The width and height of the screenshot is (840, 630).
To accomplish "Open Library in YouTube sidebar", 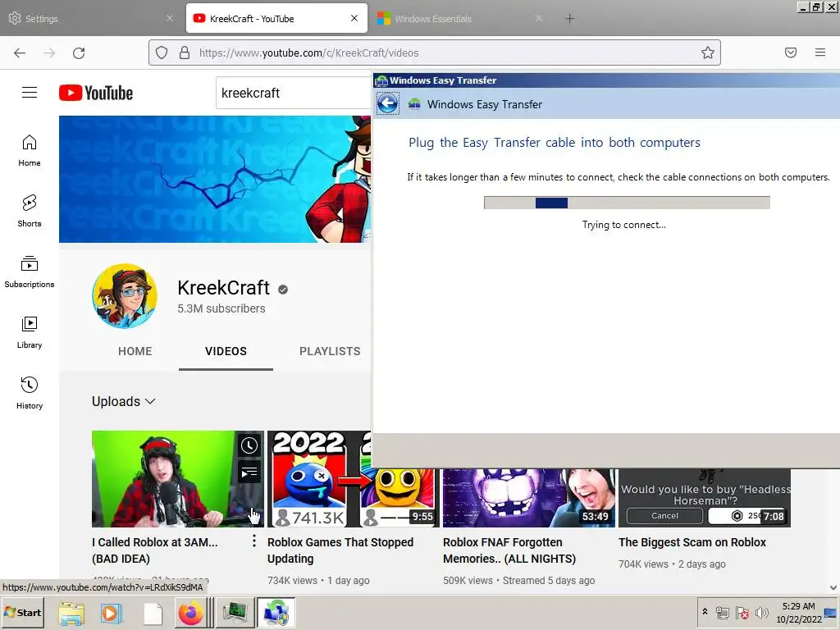I will pos(30,333).
